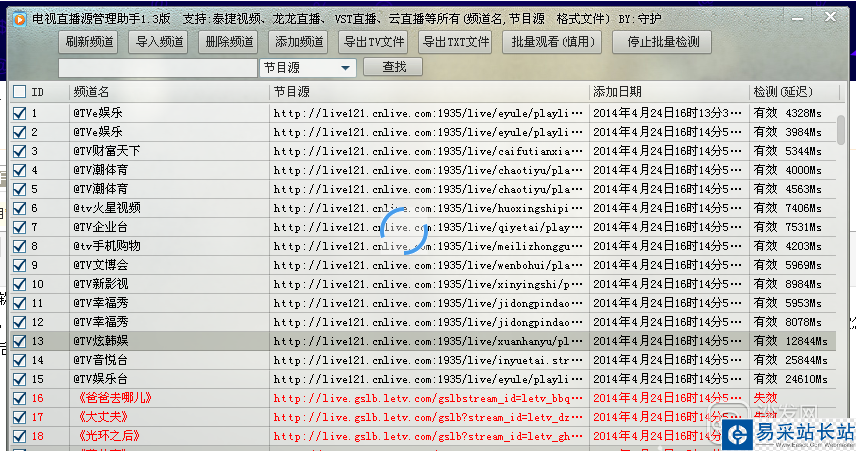Click the caifutianxia stream URL cell

coord(428,151)
